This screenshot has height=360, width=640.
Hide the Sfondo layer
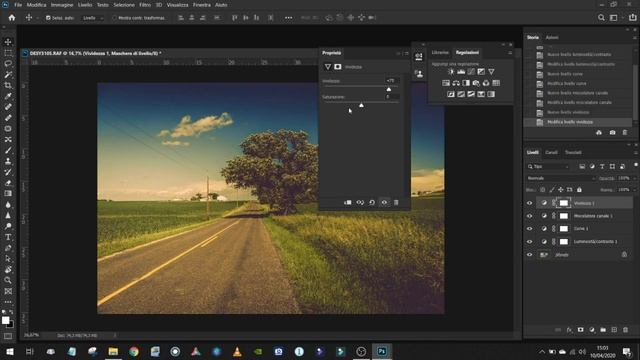point(529,255)
